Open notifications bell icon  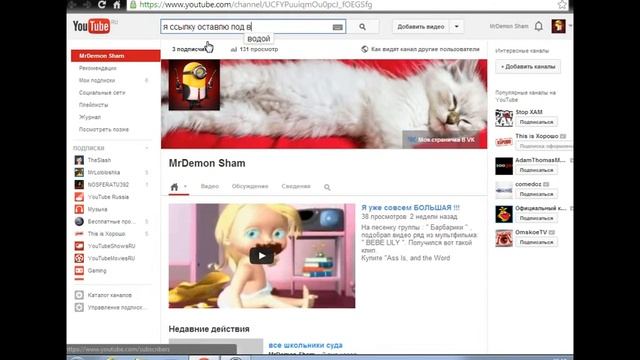coord(539,27)
